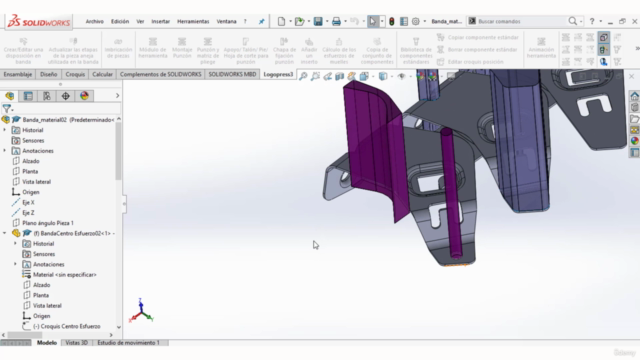The height and width of the screenshot is (360, 640).
Task: Click the Open file icon
Action: click(300, 21)
